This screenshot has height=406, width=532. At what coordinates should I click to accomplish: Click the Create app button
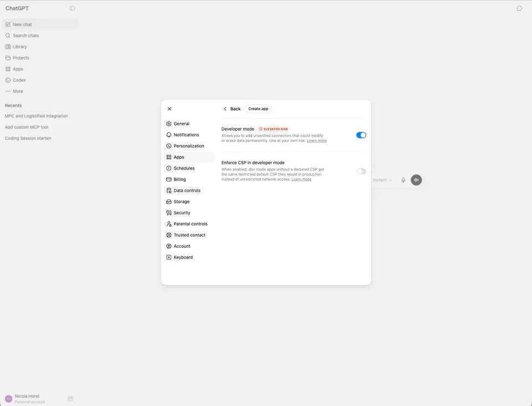click(x=258, y=109)
